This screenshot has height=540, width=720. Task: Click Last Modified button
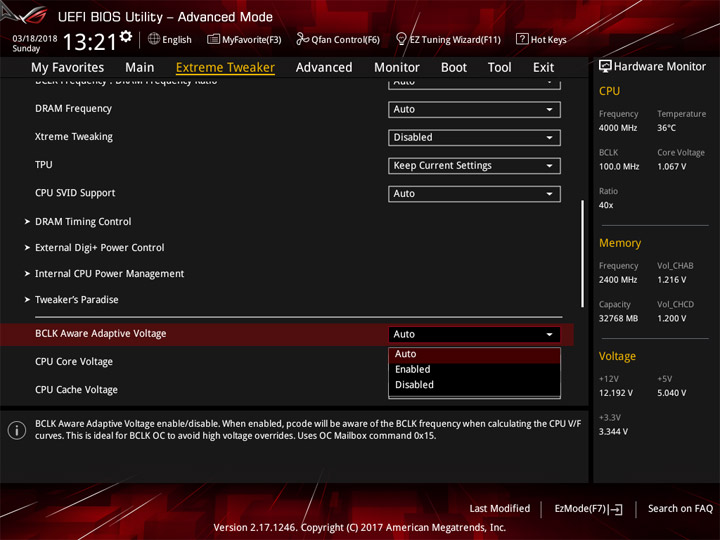click(500, 508)
